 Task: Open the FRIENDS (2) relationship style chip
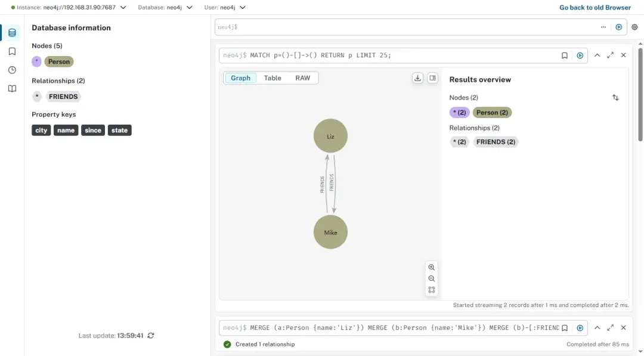pos(496,142)
